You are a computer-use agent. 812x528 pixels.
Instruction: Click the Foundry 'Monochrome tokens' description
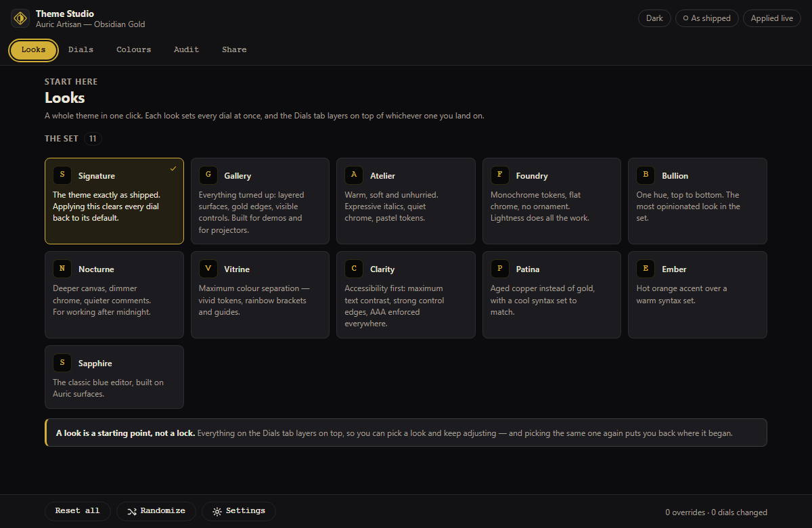(x=540, y=206)
